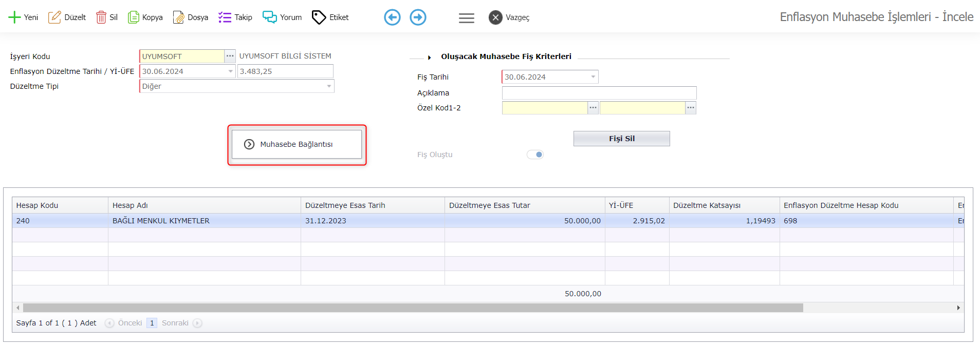This screenshot has width=980, height=346.
Task: Select the 31.12.2023 date cell
Action: (373, 221)
